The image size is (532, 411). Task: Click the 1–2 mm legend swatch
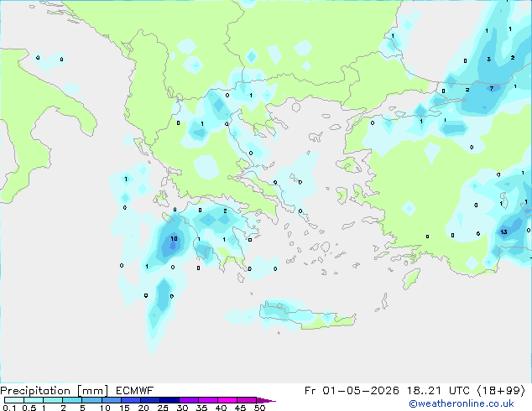point(53,400)
